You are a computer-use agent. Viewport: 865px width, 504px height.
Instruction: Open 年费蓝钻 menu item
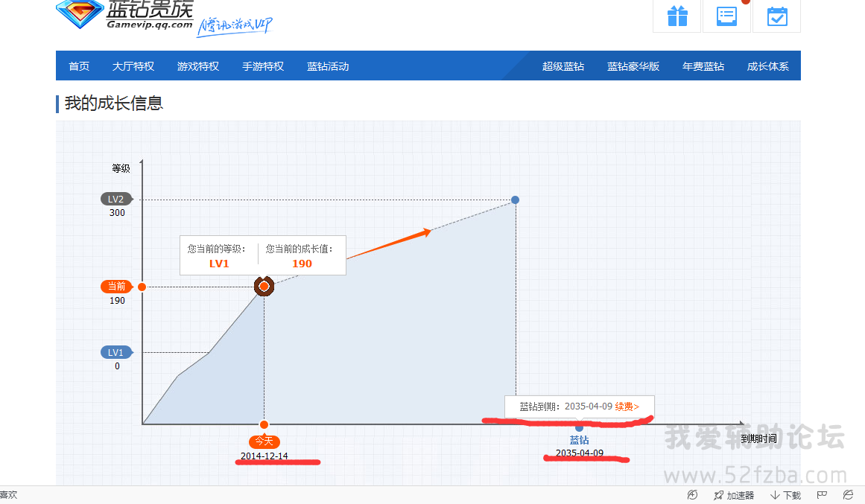click(x=703, y=66)
